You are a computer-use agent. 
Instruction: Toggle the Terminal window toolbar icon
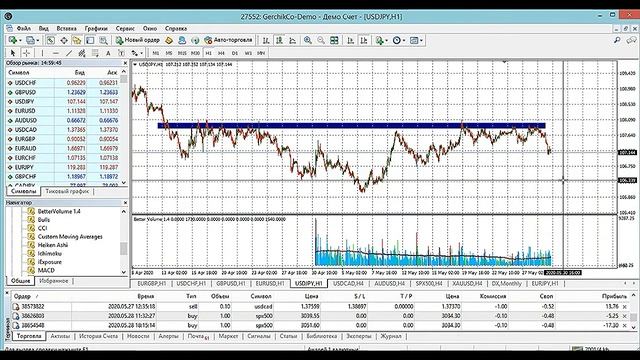tap(90, 40)
